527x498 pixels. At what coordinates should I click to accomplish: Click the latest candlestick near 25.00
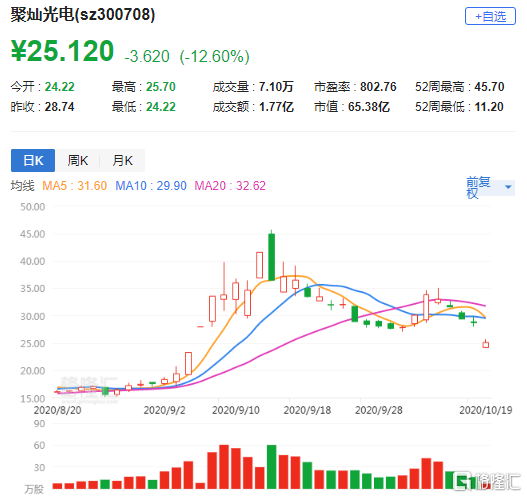486,344
